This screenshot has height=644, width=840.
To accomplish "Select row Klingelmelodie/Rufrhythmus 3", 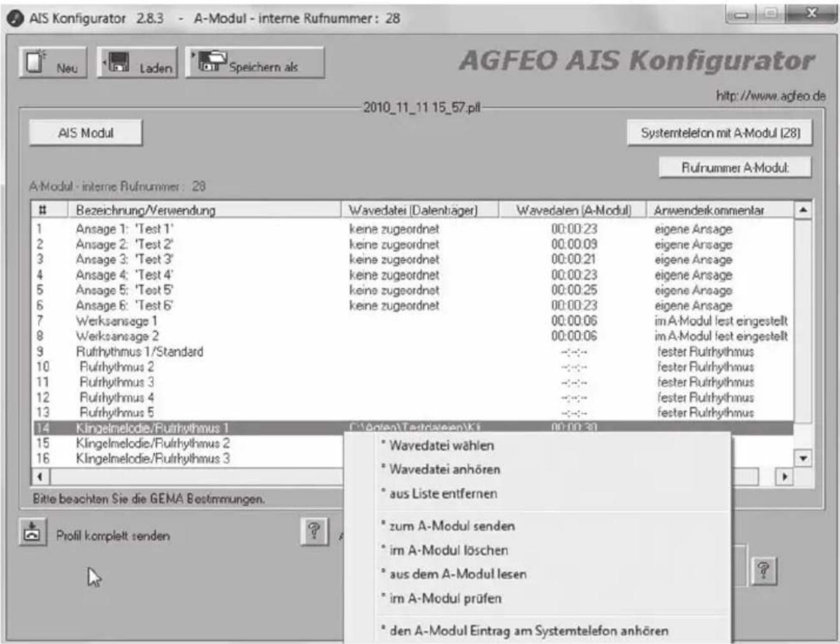I will click(x=188, y=458).
